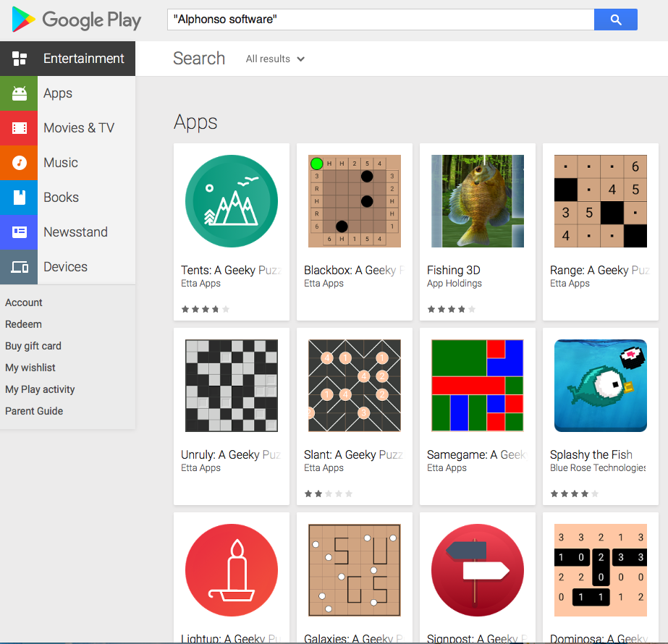Open the Signpost red app icon

pos(478,570)
